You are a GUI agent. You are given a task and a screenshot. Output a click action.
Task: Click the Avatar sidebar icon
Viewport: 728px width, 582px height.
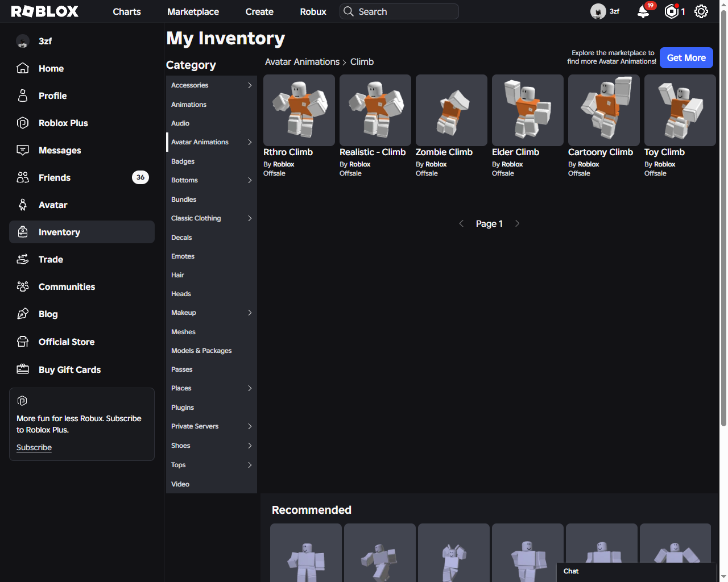point(23,205)
